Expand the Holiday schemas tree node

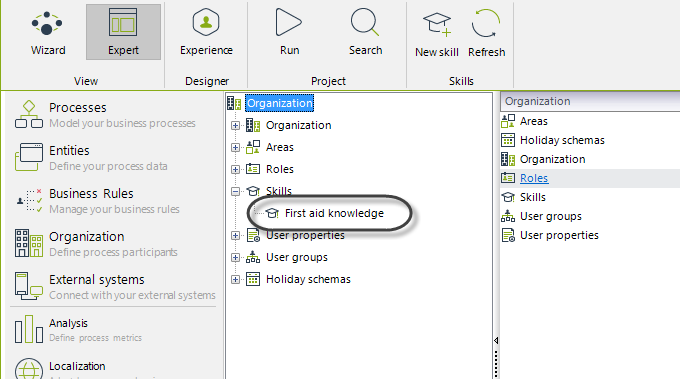[235, 279]
